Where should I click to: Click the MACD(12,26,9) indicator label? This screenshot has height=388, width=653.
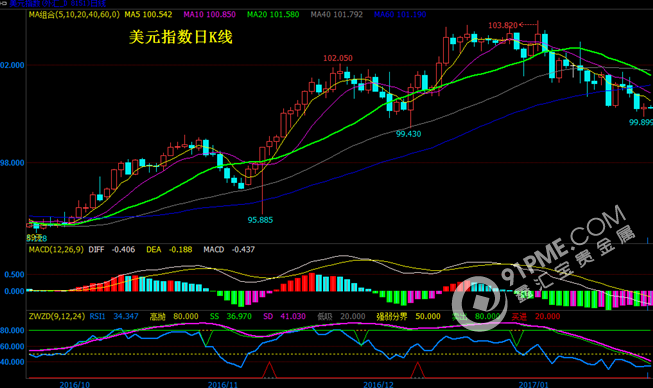tap(56, 249)
